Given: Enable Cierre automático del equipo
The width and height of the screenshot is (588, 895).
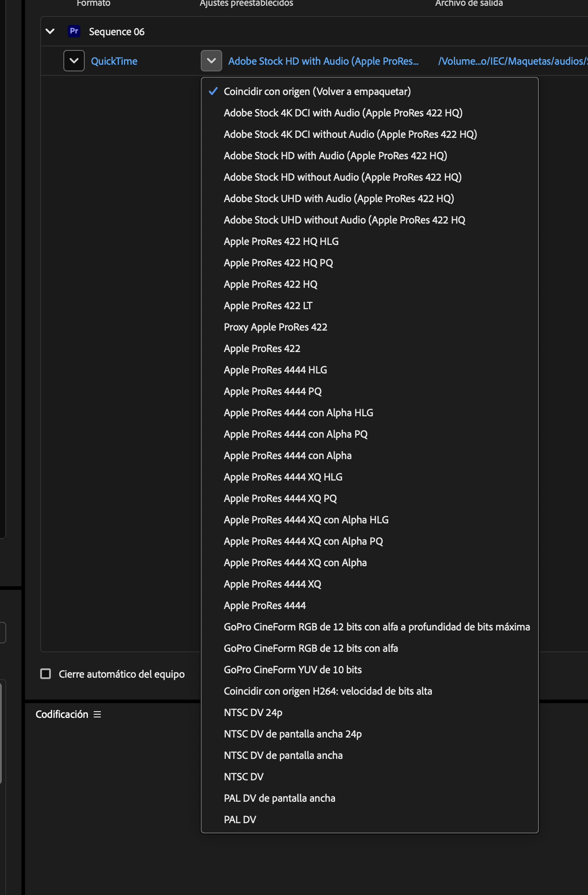Looking at the screenshot, I should tap(46, 675).
